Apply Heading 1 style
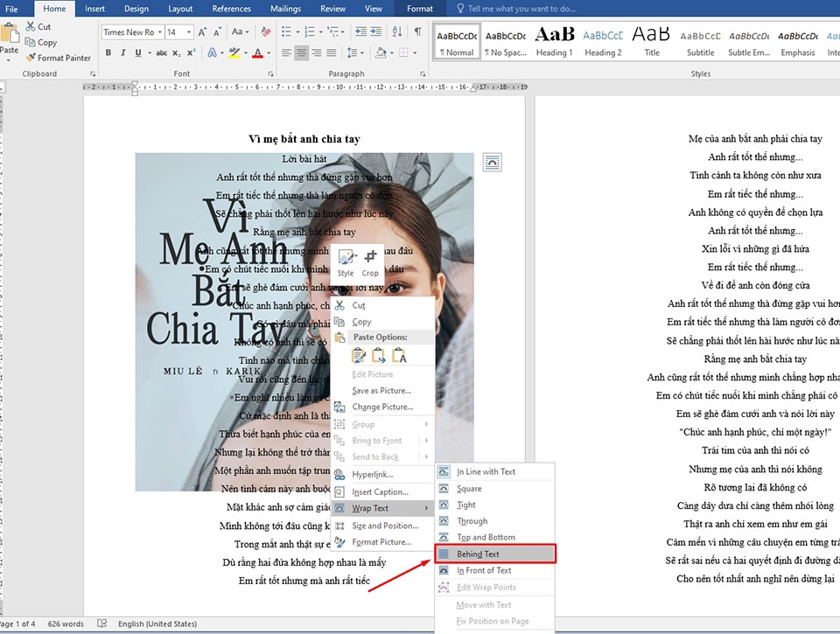 click(x=555, y=42)
